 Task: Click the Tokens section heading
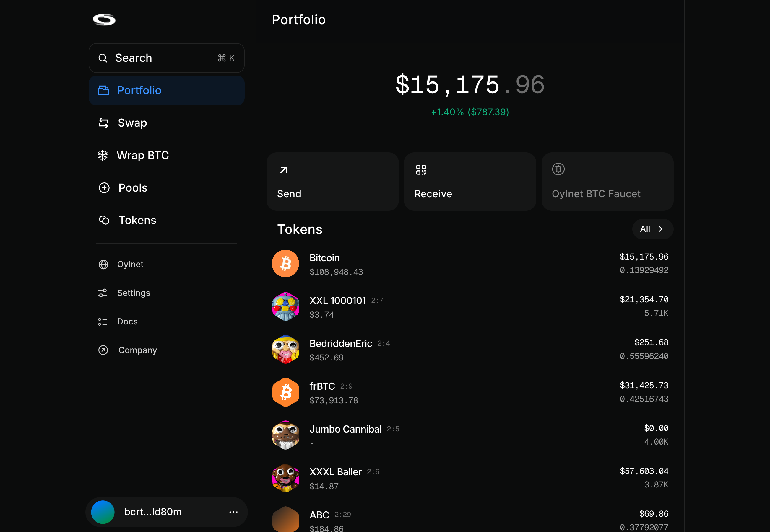(300, 229)
